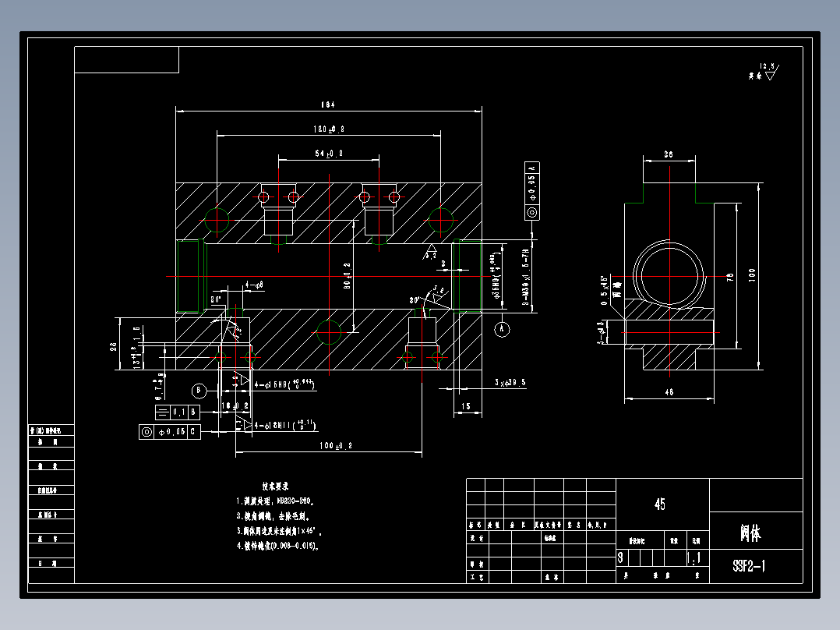Select the 16±0.2 dimension text
The height and width of the screenshot is (630, 840).
pyautogui.click(x=235, y=406)
